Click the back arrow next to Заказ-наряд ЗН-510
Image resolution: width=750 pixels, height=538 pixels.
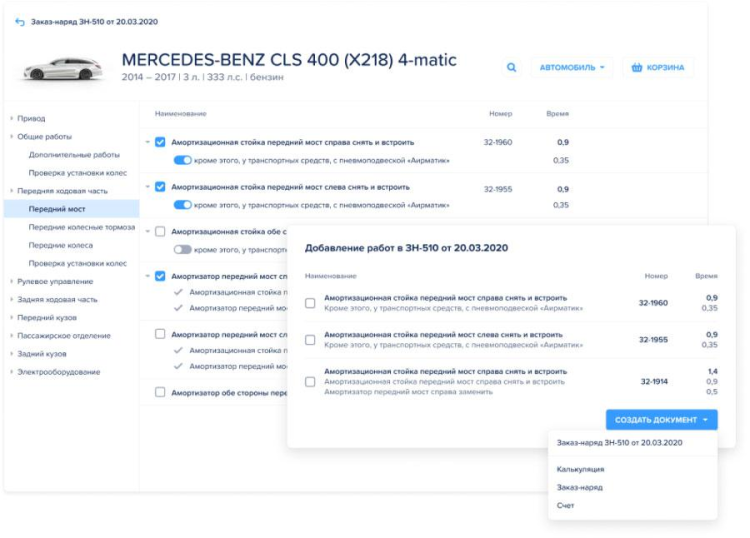[20, 21]
